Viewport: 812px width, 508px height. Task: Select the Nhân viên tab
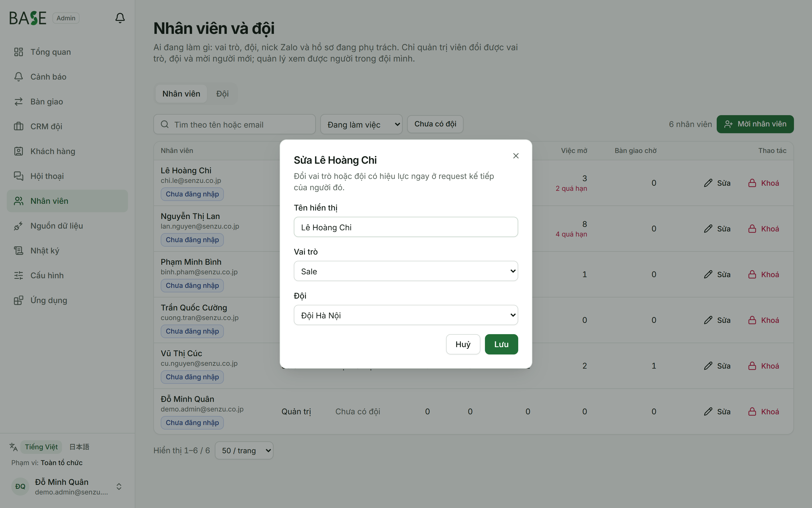[181, 94]
